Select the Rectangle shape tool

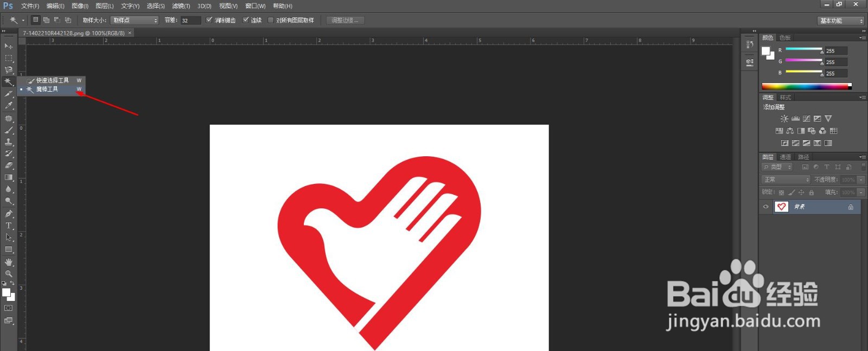tap(9, 250)
